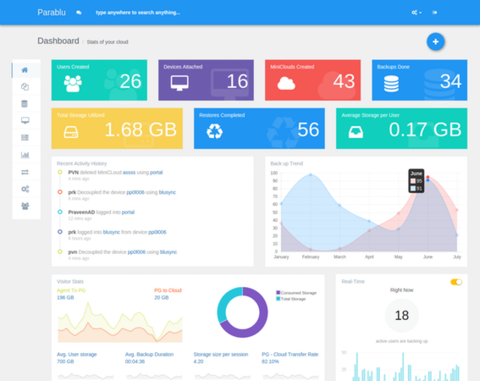This screenshot has width=480, height=381.
Task: Open the Restores Completed tile
Action: [259, 128]
